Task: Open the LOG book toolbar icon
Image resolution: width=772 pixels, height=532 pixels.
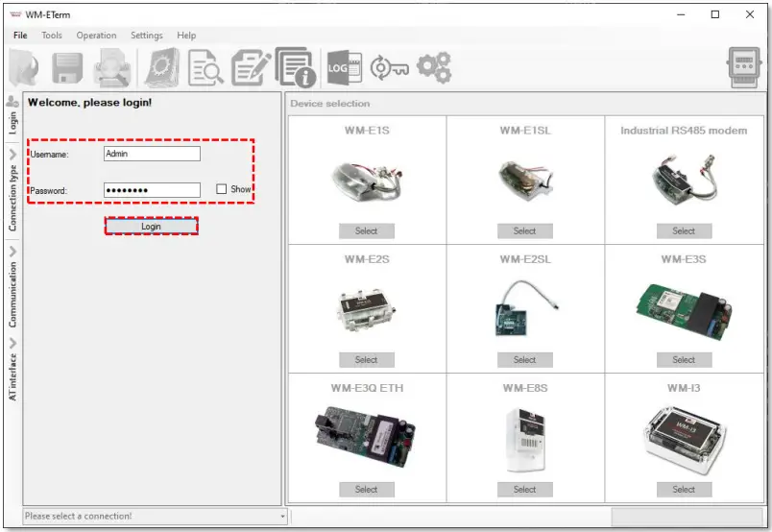Action: point(344,67)
